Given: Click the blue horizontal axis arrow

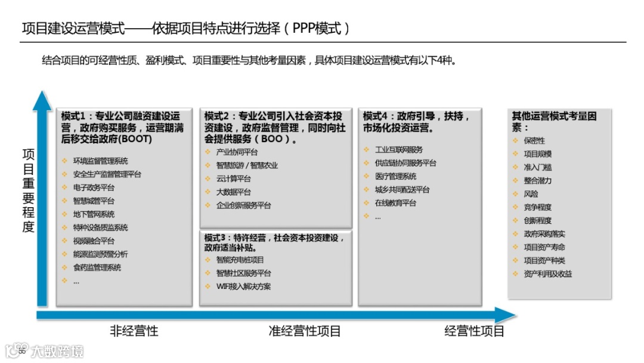Looking at the screenshot, I should (276, 315).
